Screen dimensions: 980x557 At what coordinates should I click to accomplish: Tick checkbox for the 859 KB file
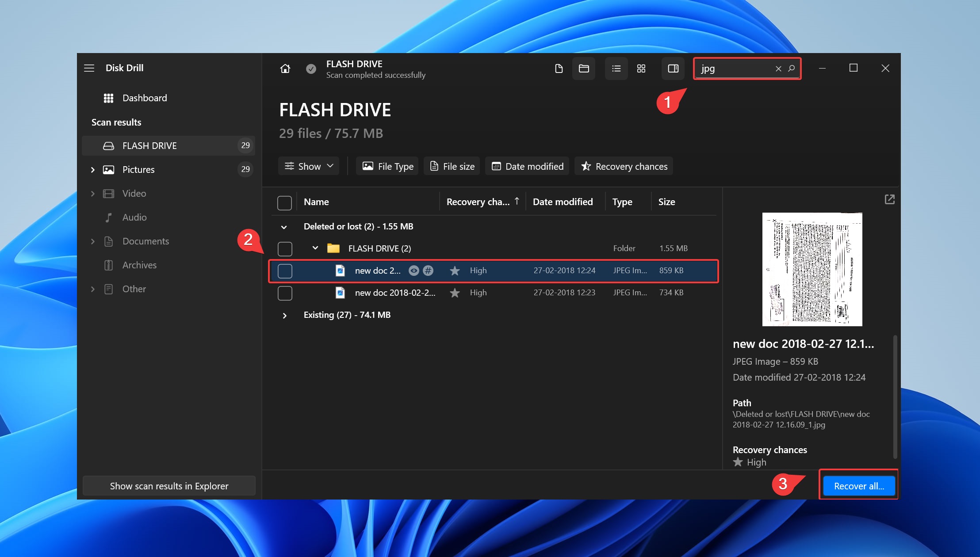285,271
